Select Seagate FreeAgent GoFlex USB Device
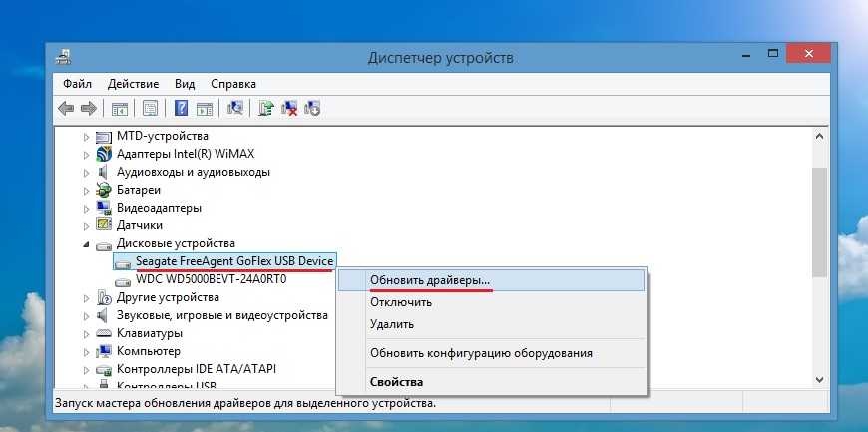This screenshot has width=868, height=432. click(x=234, y=260)
